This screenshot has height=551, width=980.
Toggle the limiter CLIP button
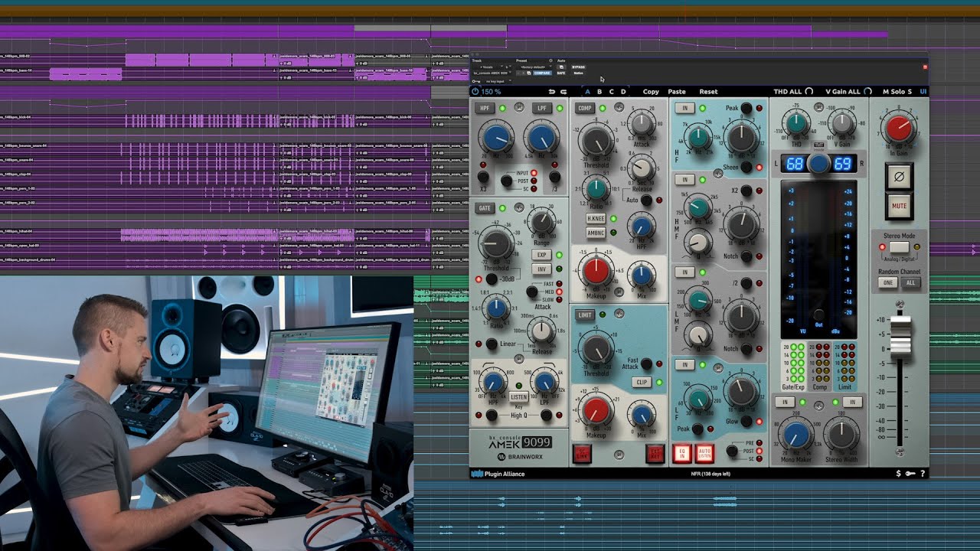point(641,382)
